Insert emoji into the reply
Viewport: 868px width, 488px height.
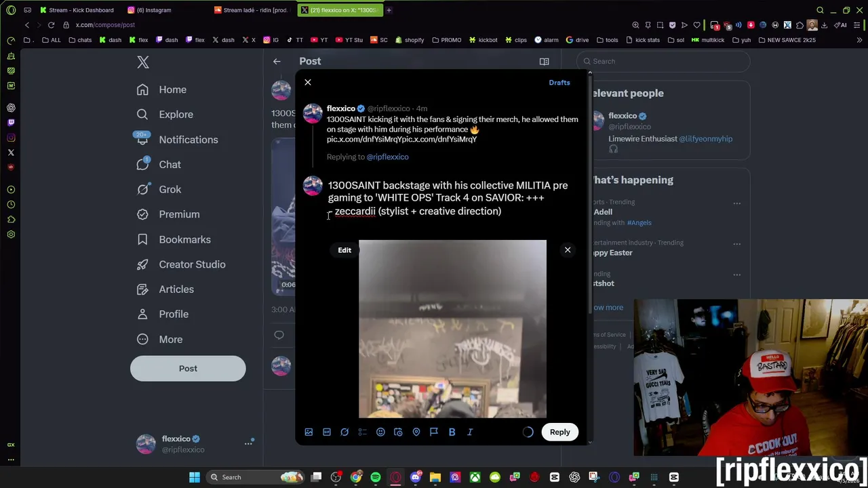click(x=380, y=432)
